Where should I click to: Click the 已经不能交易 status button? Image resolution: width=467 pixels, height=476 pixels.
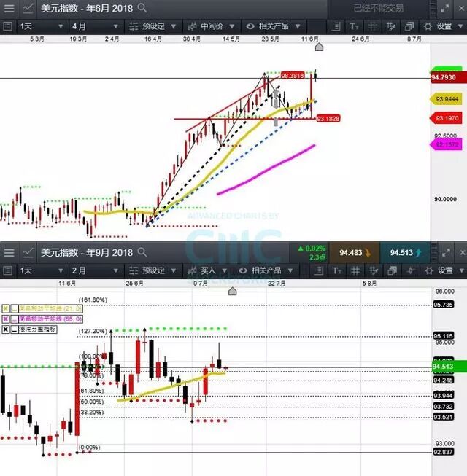(x=379, y=8)
